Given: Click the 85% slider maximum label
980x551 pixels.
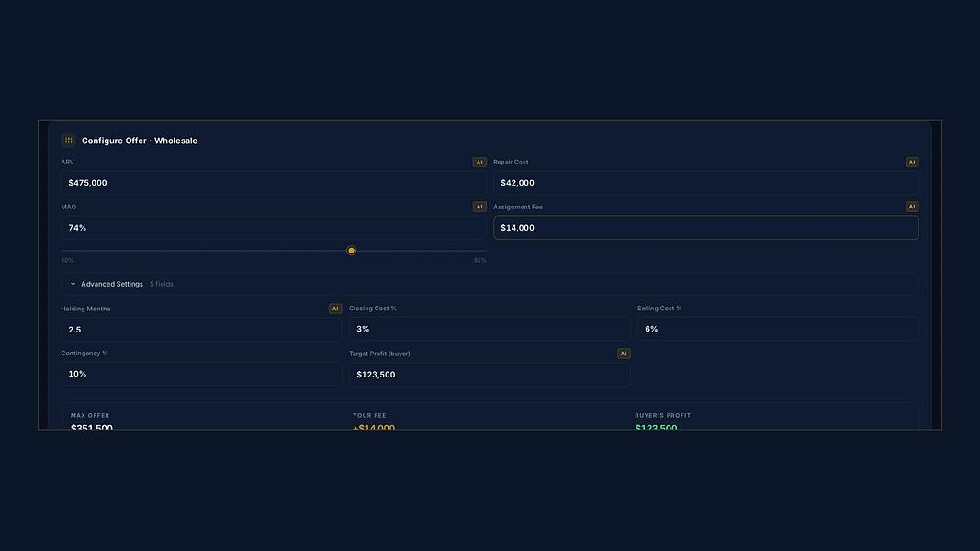Looking at the screenshot, I should (480, 261).
